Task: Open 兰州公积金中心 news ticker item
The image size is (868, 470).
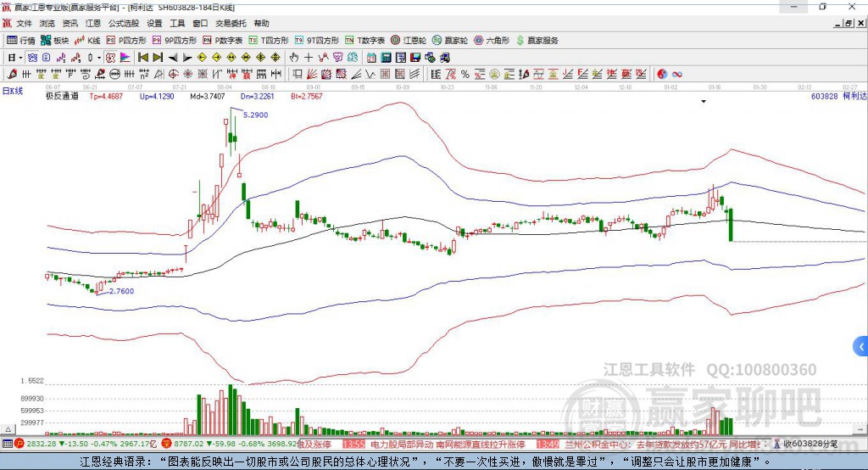Action: [663, 444]
